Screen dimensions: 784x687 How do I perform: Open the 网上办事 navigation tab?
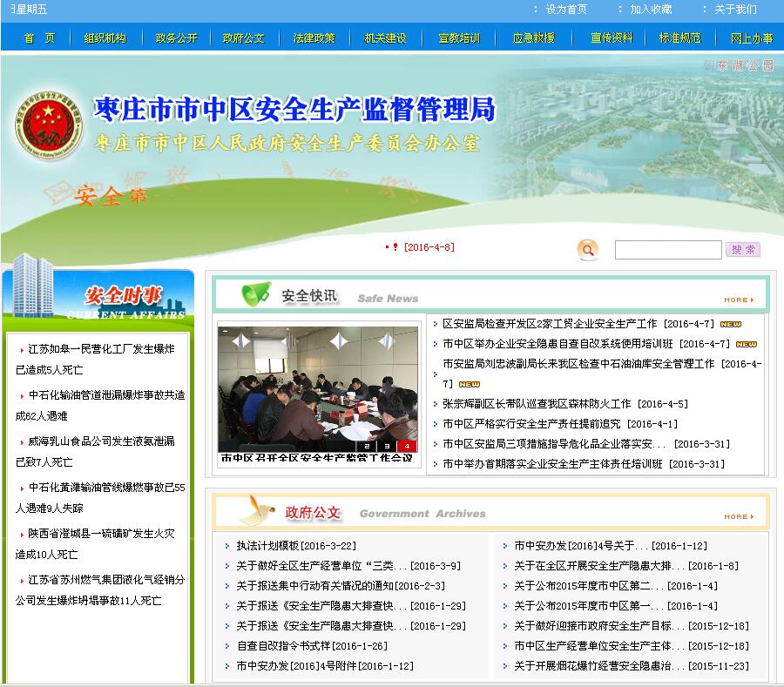point(752,38)
